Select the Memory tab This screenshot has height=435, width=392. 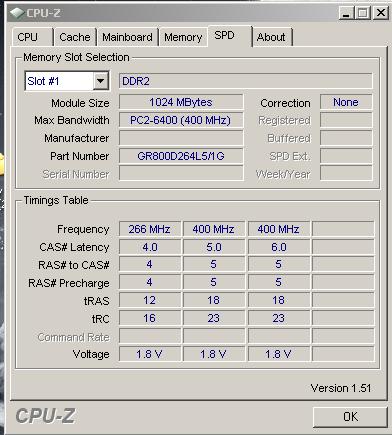pyautogui.click(x=183, y=37)
